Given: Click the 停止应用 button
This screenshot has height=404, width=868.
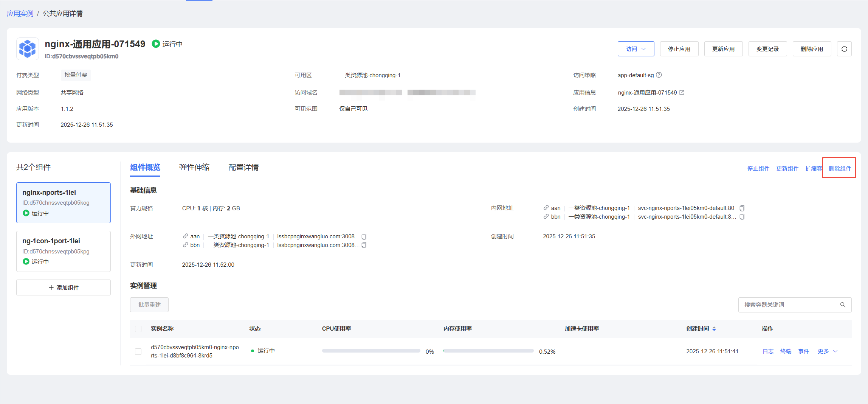Looking at the screenshot, I should click(679, 49).
